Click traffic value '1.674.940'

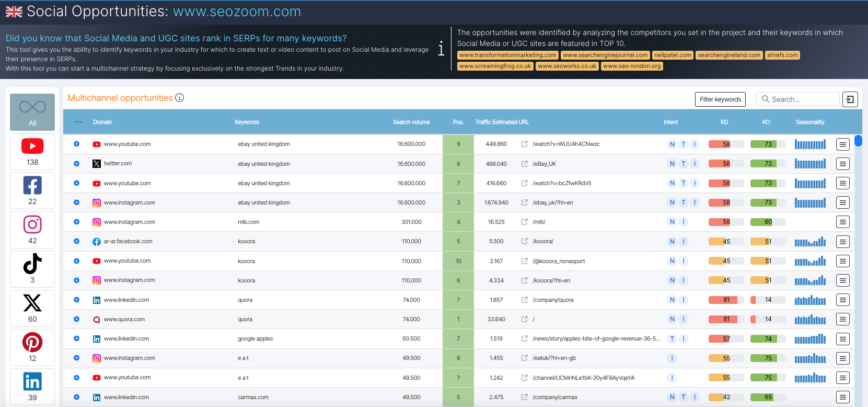tap(496, 202)
